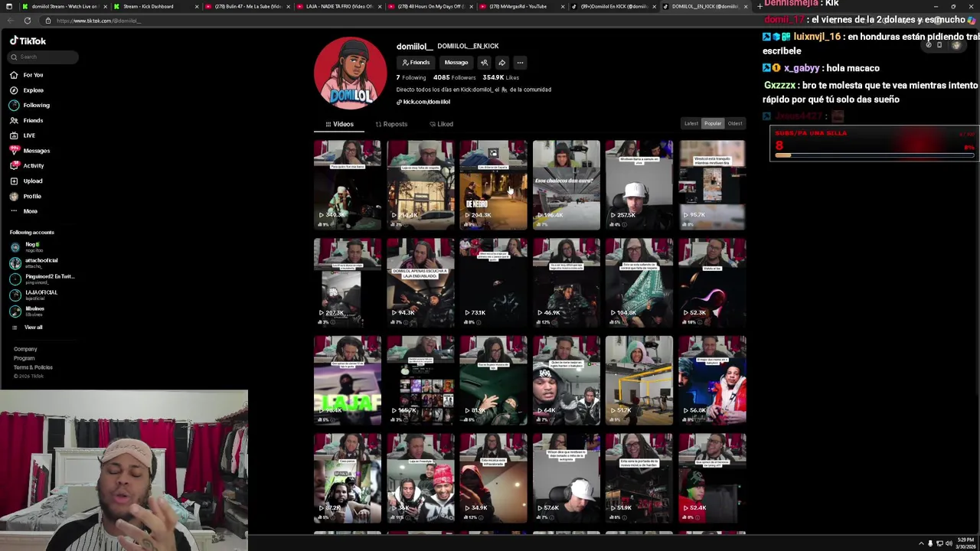Expand Terms & Policies footer section
This screenshot has height=551, width=980.
coord(33,367)
